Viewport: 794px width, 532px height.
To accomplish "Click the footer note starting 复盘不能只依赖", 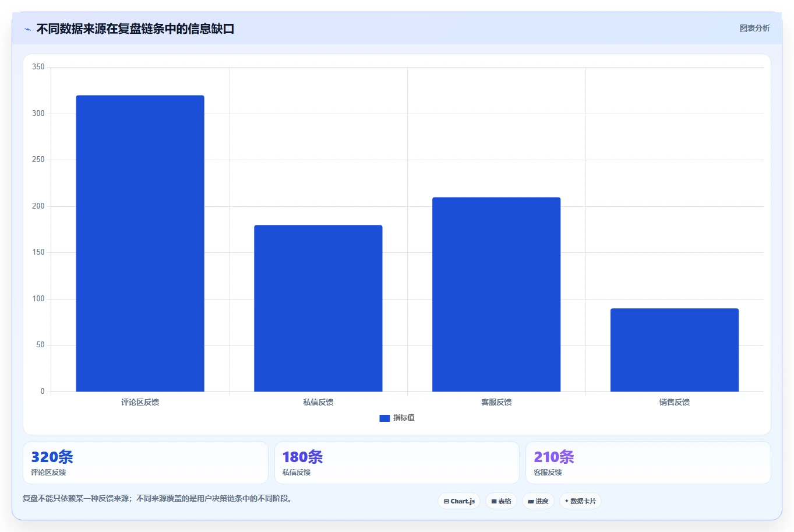I will pos(157,499).
